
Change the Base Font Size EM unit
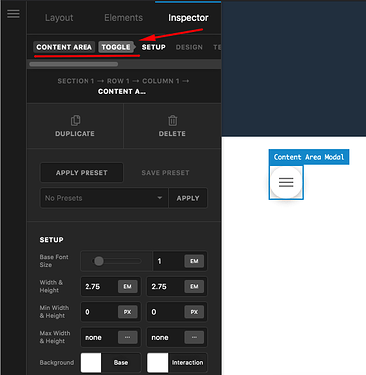coord(194,261)
